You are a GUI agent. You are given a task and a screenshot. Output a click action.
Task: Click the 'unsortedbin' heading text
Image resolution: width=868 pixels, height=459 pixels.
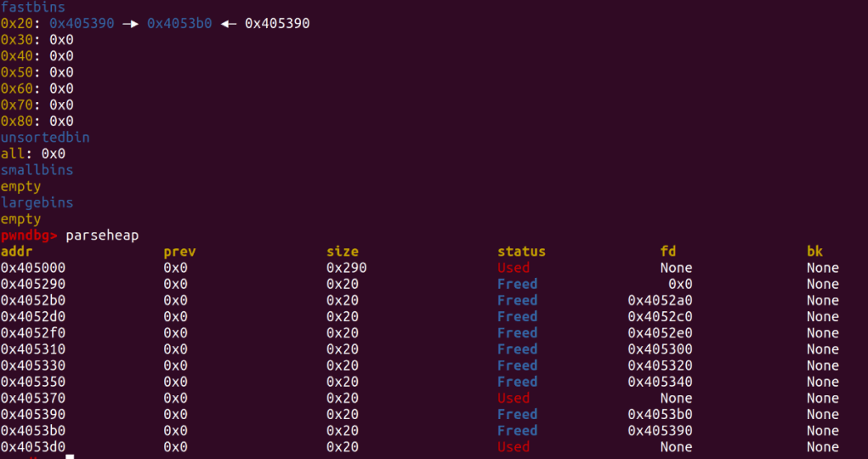point(45,138)
